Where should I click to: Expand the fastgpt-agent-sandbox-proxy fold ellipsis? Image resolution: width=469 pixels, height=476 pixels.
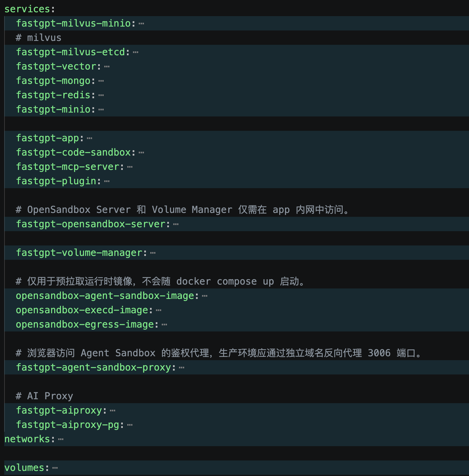[x=182, y=368]
